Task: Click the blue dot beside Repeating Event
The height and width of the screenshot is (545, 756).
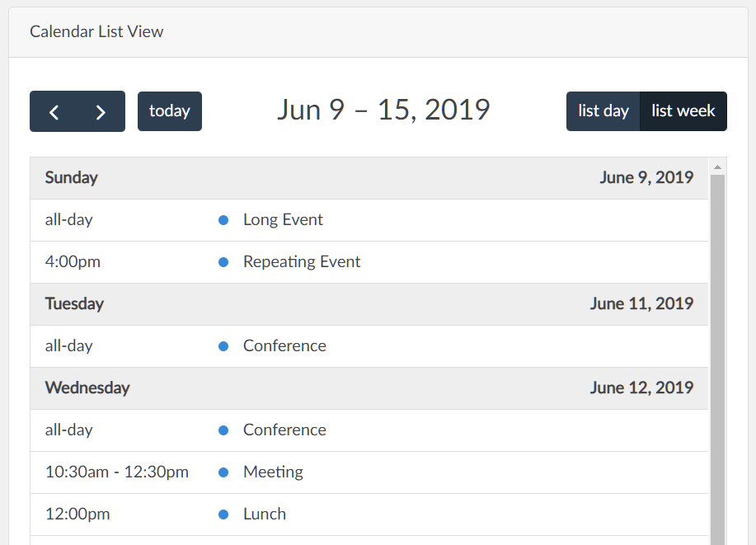Action: (223, 262)
